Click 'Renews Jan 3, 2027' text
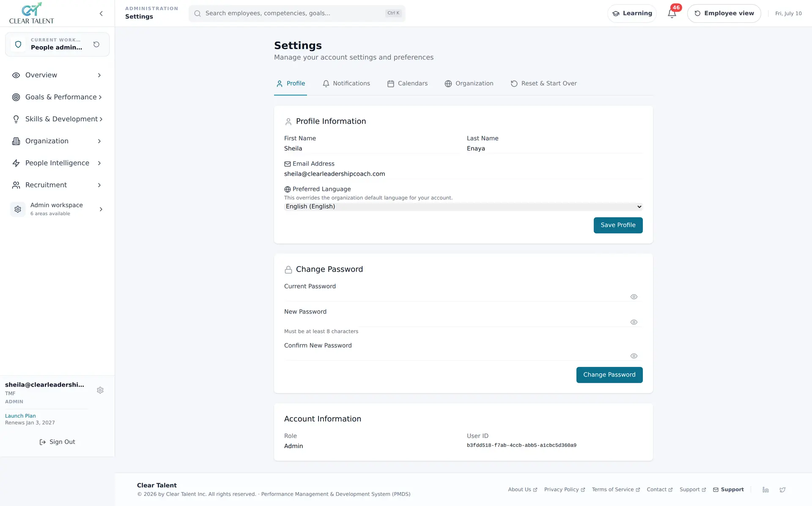The image size is (812, 506). [30, 423]
